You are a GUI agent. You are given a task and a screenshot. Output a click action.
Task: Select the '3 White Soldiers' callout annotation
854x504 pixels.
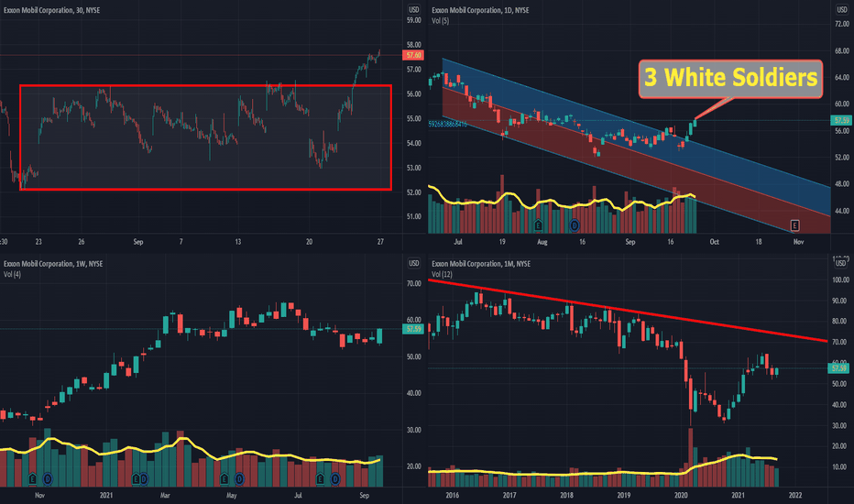click(730, 79)
